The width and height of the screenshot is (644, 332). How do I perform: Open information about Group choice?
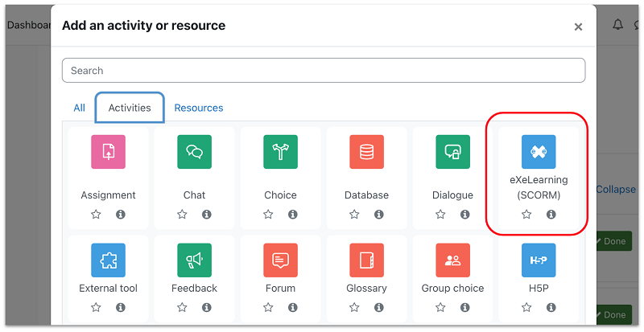(464, 307)
